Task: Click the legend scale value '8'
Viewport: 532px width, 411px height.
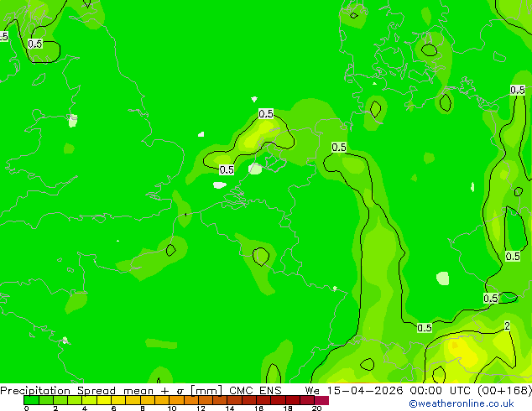Action: [x=143, y=408]
